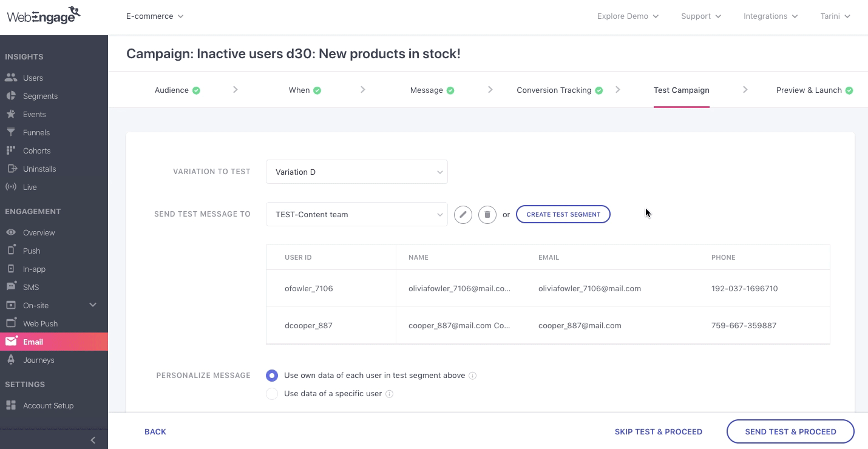The image size is (868, 449).
Task: Click info icon beside 'Use data of a specific user'
Action: pos(390,394)
